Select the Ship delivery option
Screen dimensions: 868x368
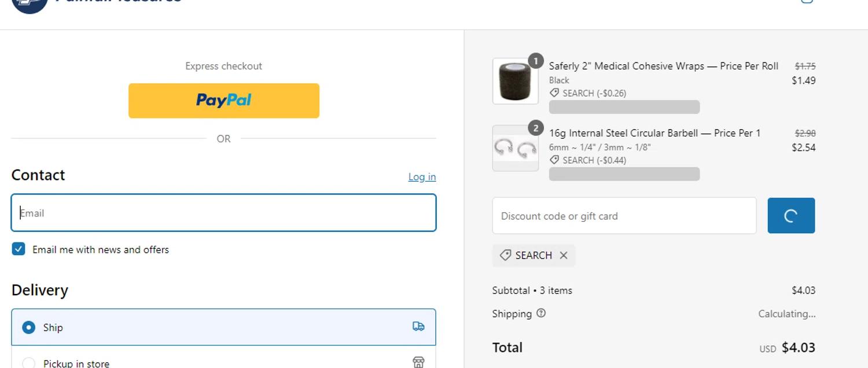(28, 327)
